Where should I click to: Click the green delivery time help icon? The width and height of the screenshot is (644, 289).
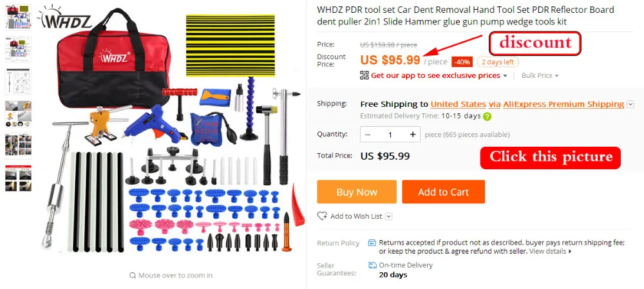(x=487, y=116)
